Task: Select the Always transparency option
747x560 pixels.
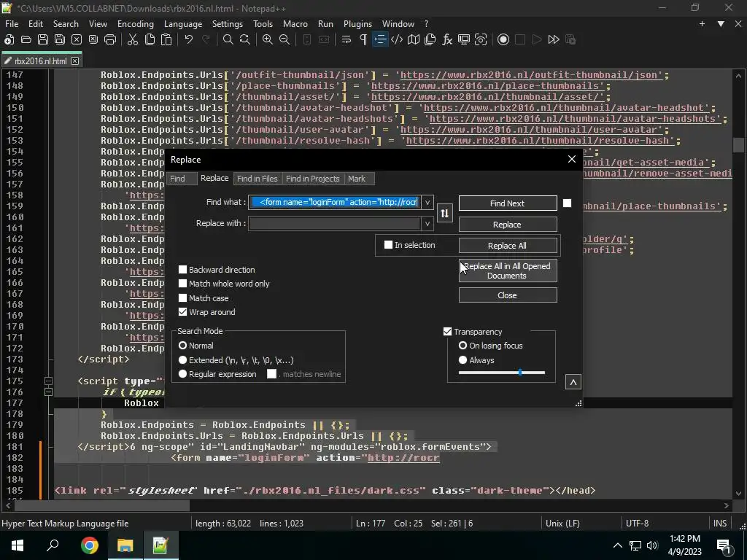Action: 462,360
